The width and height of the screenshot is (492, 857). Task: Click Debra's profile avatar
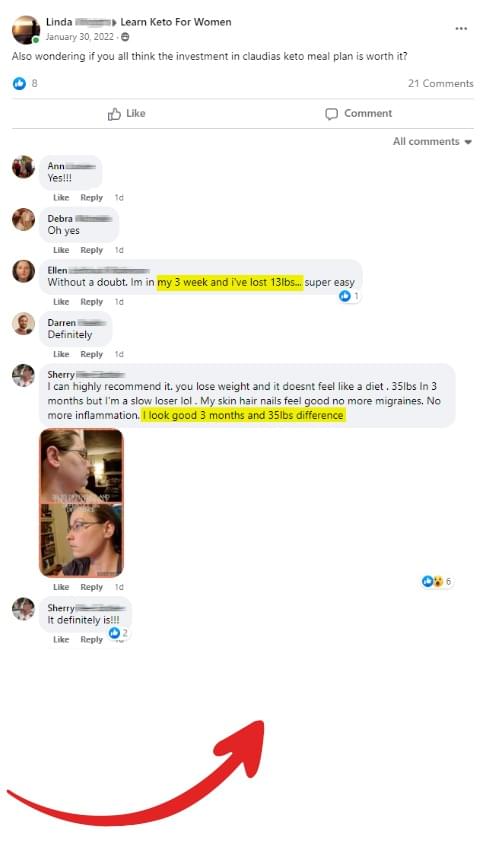24,219
